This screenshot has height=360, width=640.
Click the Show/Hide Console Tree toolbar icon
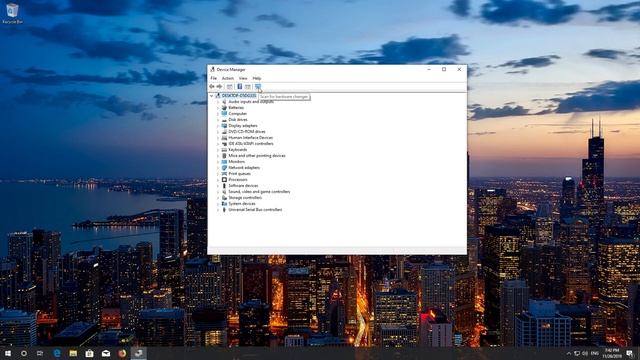229,87
